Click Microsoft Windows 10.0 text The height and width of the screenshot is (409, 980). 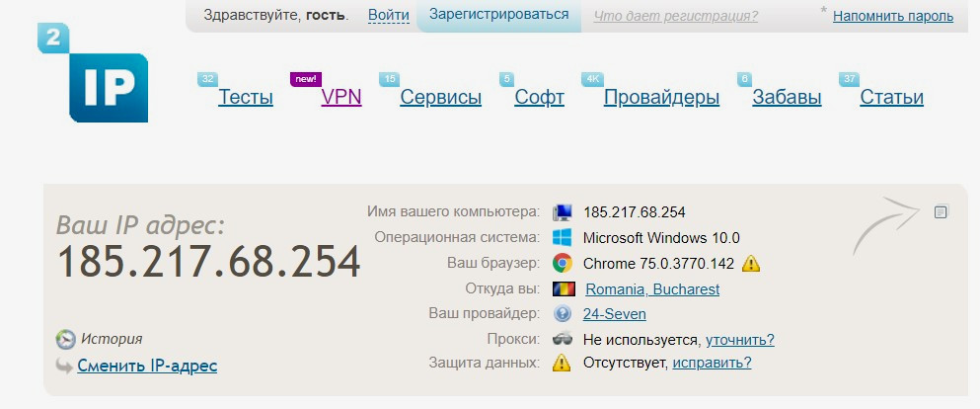661,238
